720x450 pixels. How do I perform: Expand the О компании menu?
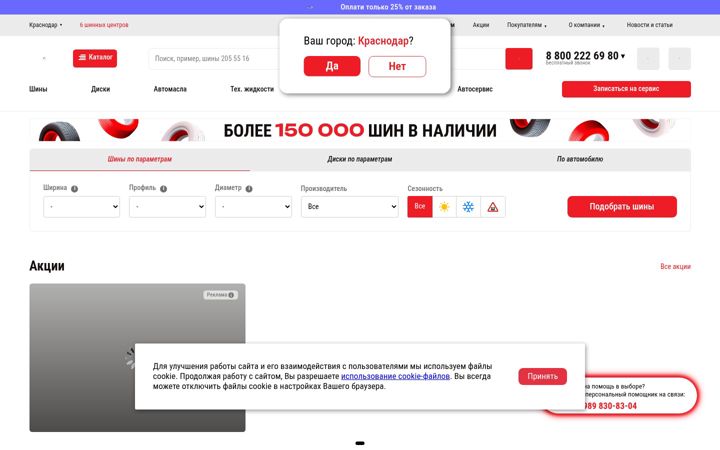586,25
